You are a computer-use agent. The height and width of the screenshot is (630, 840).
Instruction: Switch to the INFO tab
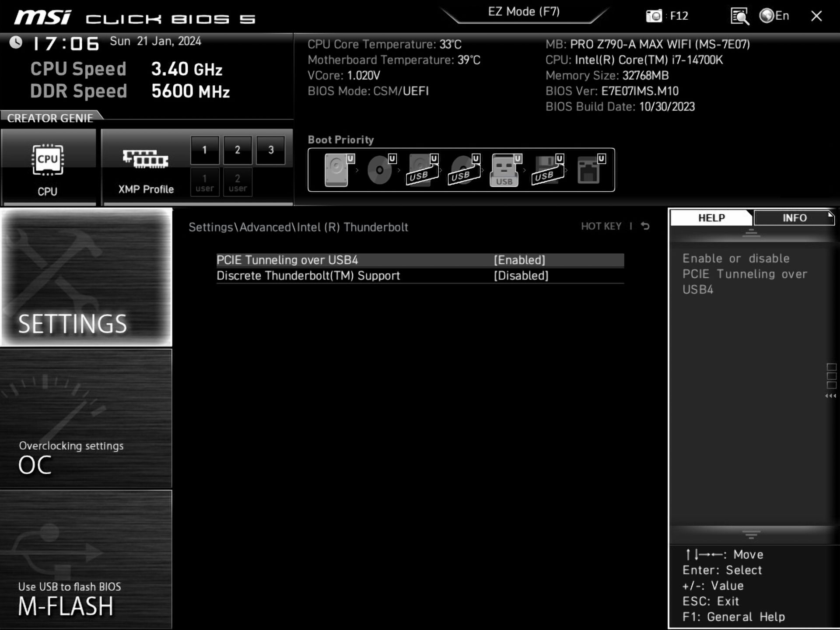tap(794, 218)
